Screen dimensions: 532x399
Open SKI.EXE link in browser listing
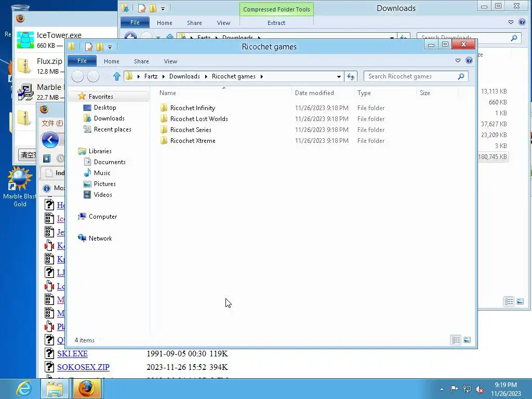72,353
